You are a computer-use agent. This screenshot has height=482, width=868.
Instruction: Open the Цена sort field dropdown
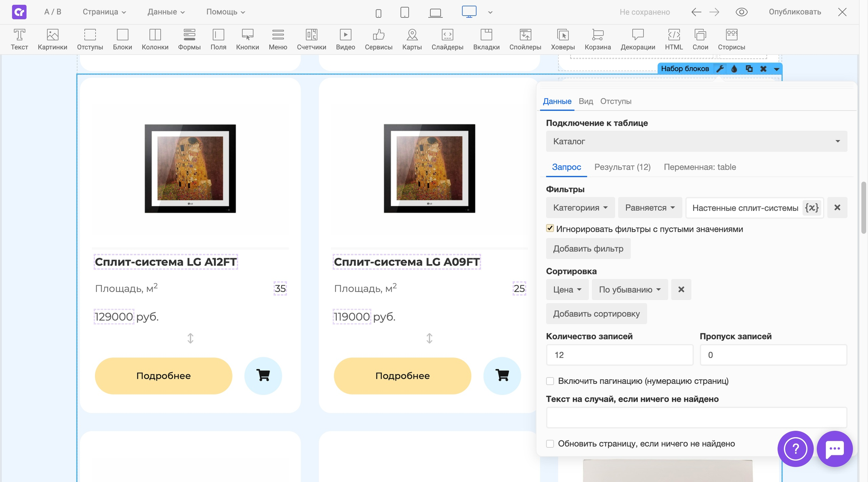click(x=567, y=289)
